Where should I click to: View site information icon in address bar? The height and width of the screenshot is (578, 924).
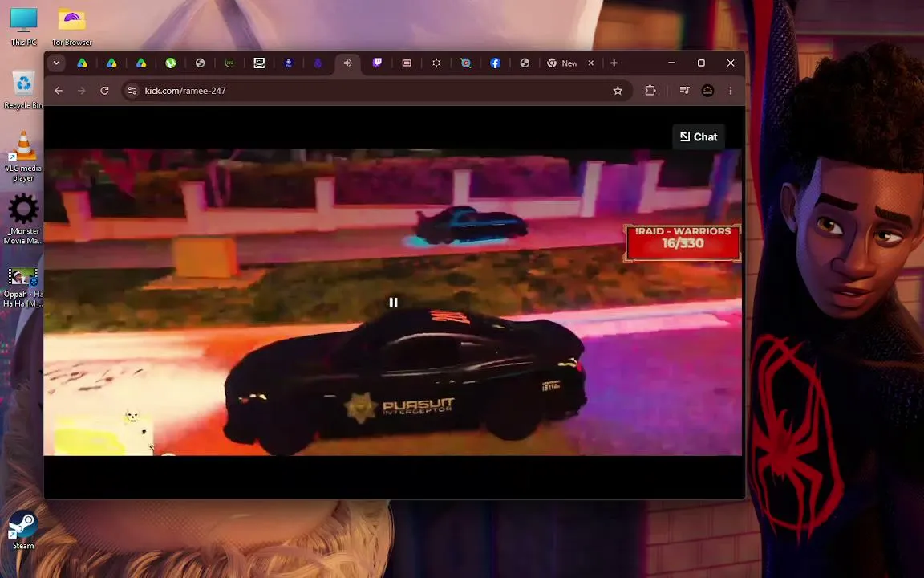(132, 91)
